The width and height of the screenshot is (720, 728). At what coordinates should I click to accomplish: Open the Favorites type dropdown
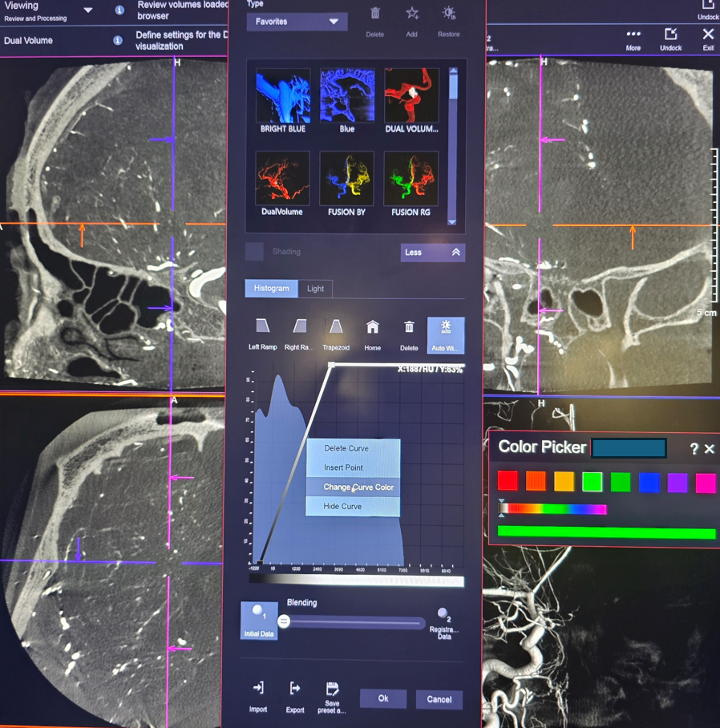pos(297,22)
